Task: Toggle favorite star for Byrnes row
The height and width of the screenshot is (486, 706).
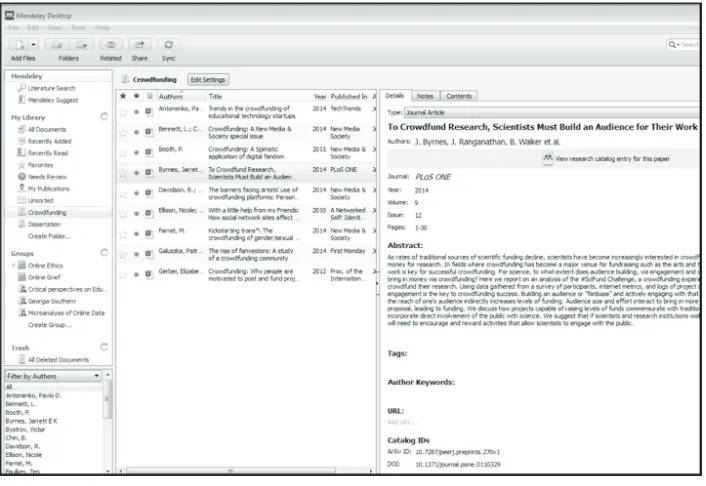Action: coord(123,173)
